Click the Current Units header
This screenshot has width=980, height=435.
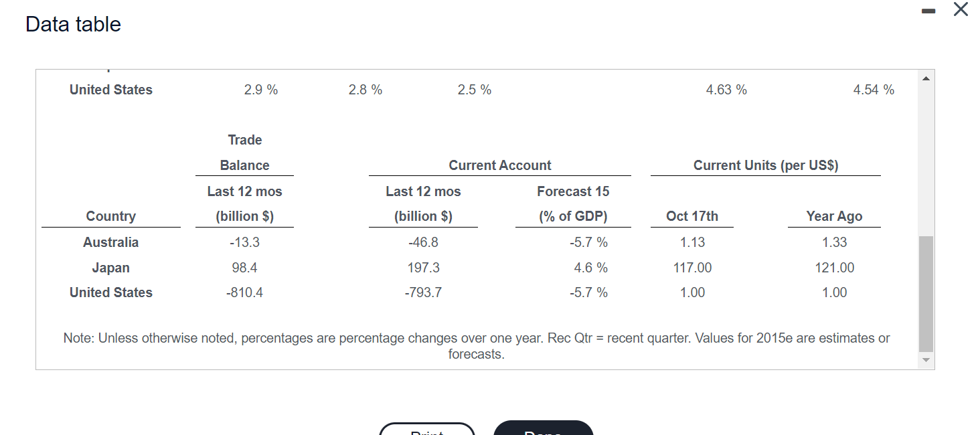tap(765, 165)
